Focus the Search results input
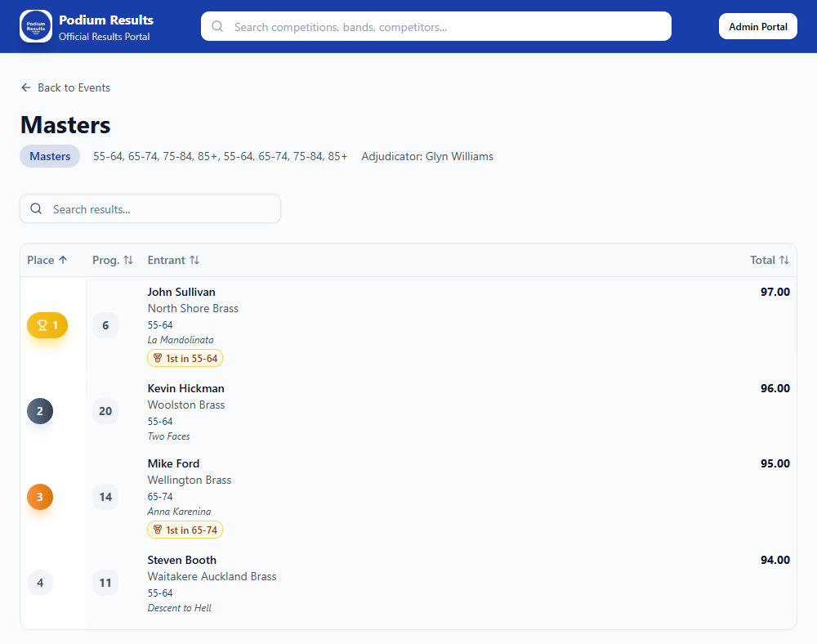The image size is (817, 644). tap(150, 209)
